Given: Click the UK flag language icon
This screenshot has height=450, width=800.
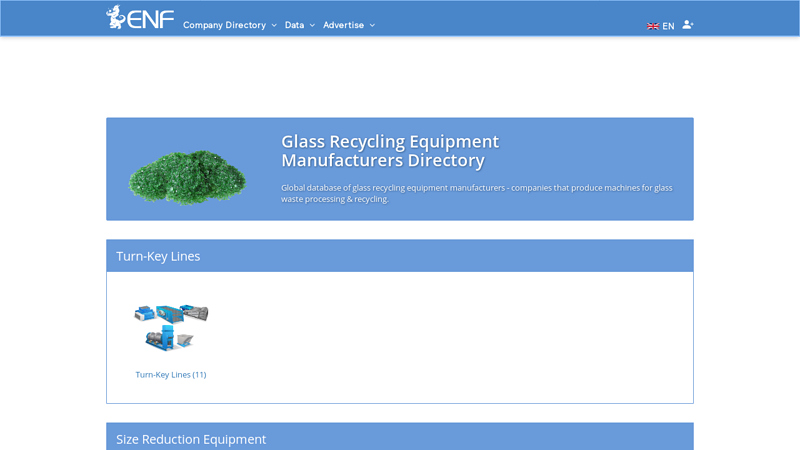Looking at the screenshot, I should (653, 26).
